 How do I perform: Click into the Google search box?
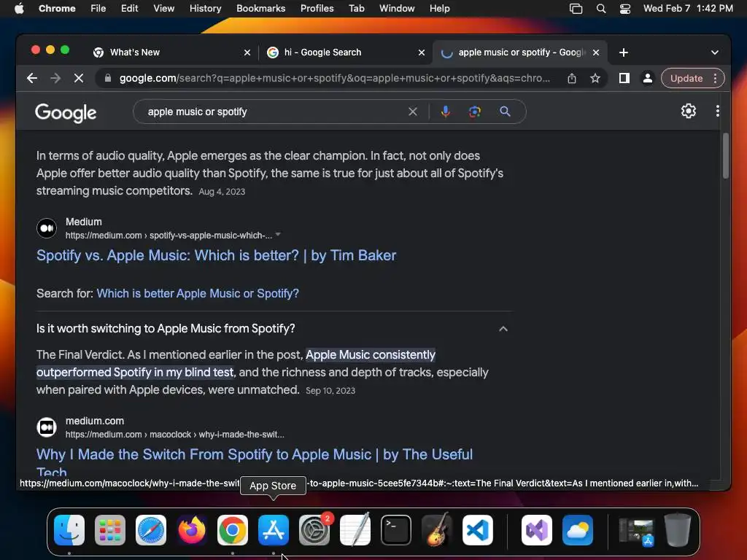[x=275, y=112]
